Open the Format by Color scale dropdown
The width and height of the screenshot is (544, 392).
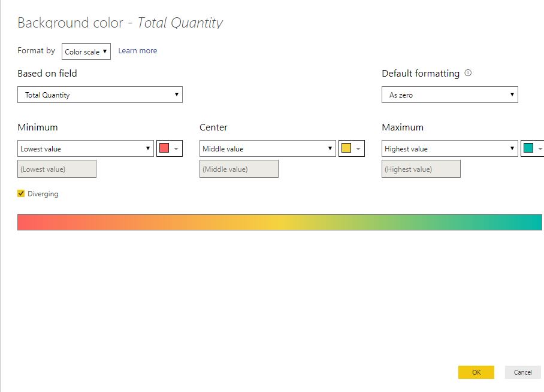coord(86,51)
